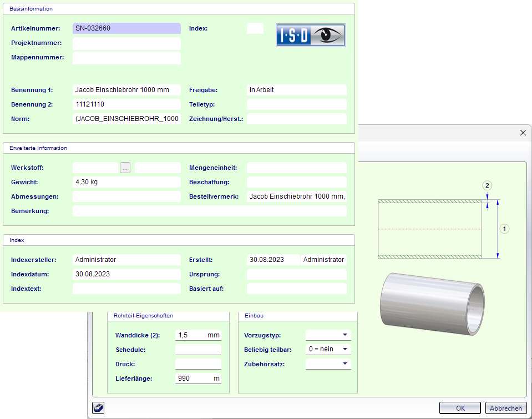Click the Lieferlänge label
Screen dimensions: 532x419
click(134, 378)
